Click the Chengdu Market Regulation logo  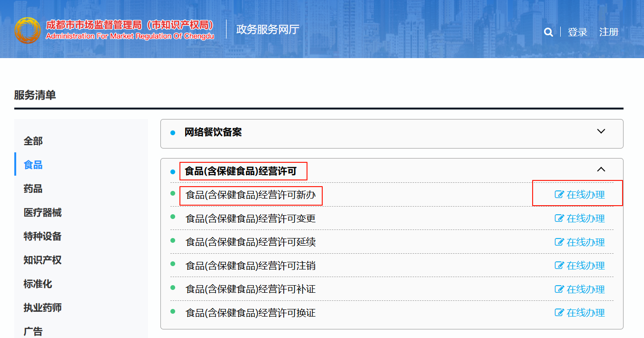pyautogui.click(x=28, y=30)
